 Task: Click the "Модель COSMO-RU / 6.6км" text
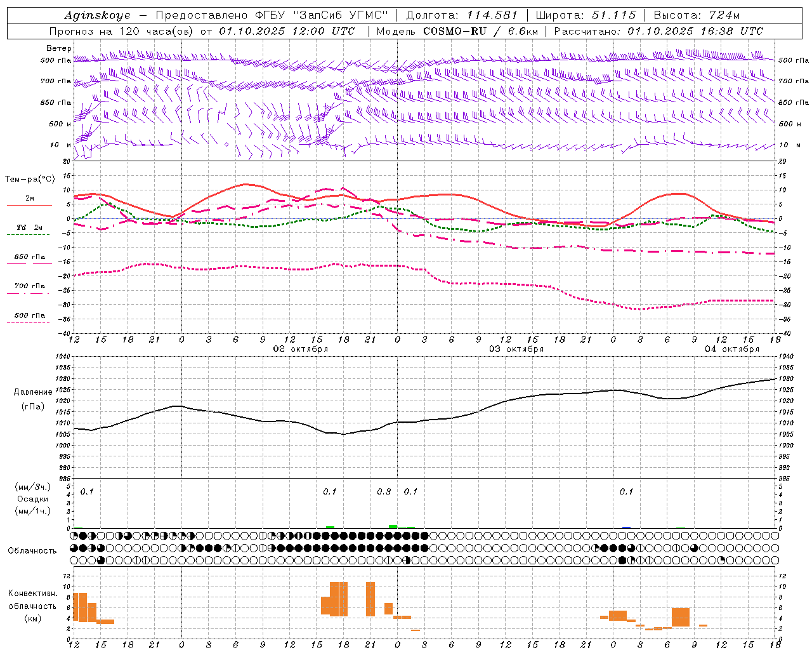(457, 31)
